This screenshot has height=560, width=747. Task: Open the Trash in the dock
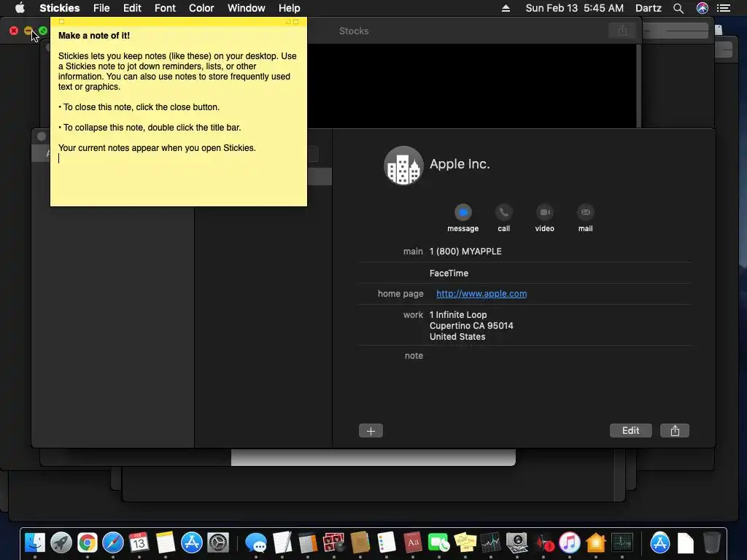(x=712, y=542)
